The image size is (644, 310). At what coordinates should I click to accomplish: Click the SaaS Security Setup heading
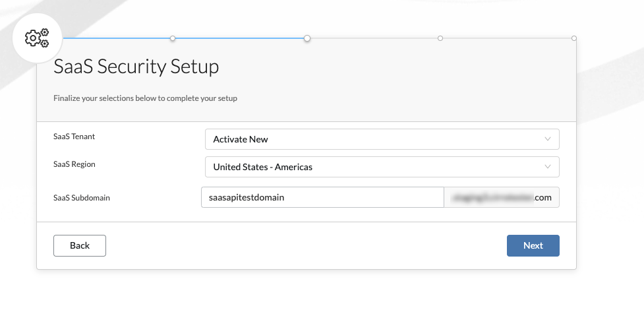[x=136, y=67]
